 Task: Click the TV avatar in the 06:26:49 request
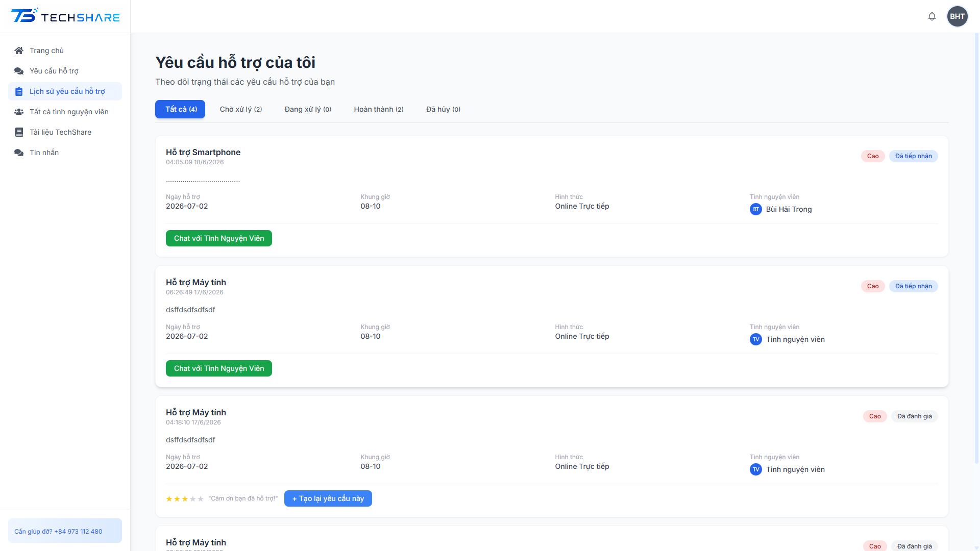756,339
